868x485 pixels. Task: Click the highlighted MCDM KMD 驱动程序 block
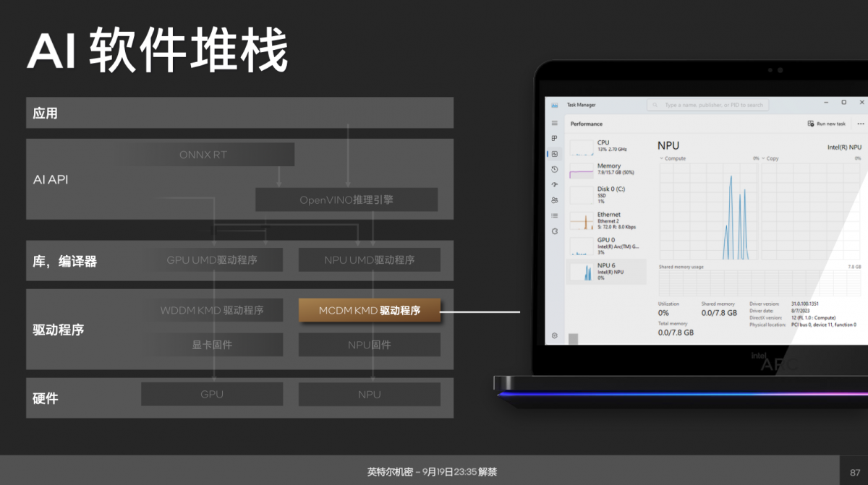[x=370, y=311]
